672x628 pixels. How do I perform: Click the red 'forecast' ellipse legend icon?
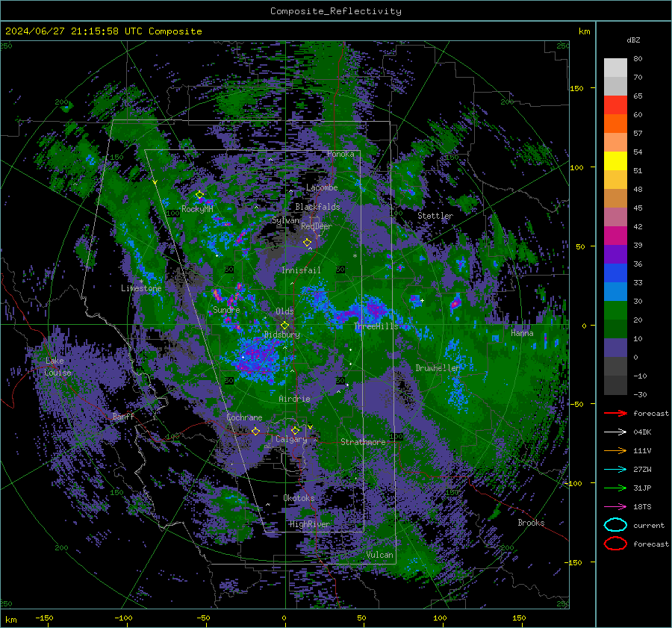click(615, 544)
